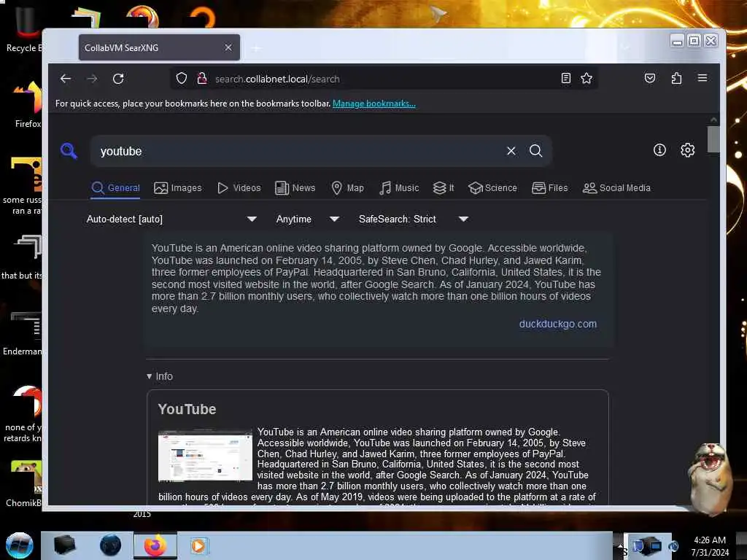Open a new browser tab
The height and width of the screenshot is (560, 747).
pyautogui.click(x=256, y=48)
